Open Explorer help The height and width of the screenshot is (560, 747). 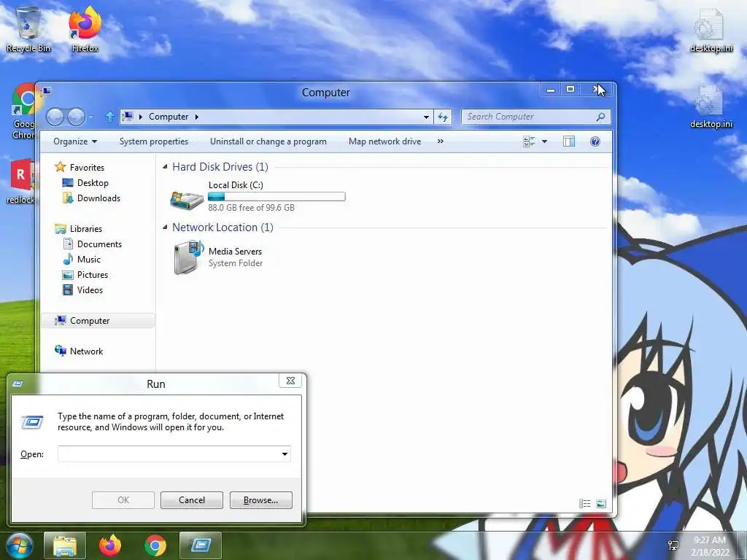pos(595,141)
